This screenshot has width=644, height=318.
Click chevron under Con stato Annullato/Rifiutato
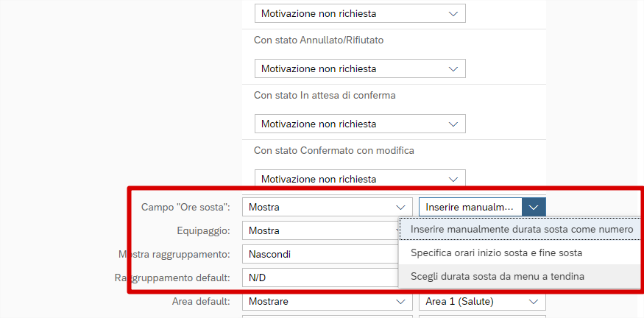pos(453,68)
